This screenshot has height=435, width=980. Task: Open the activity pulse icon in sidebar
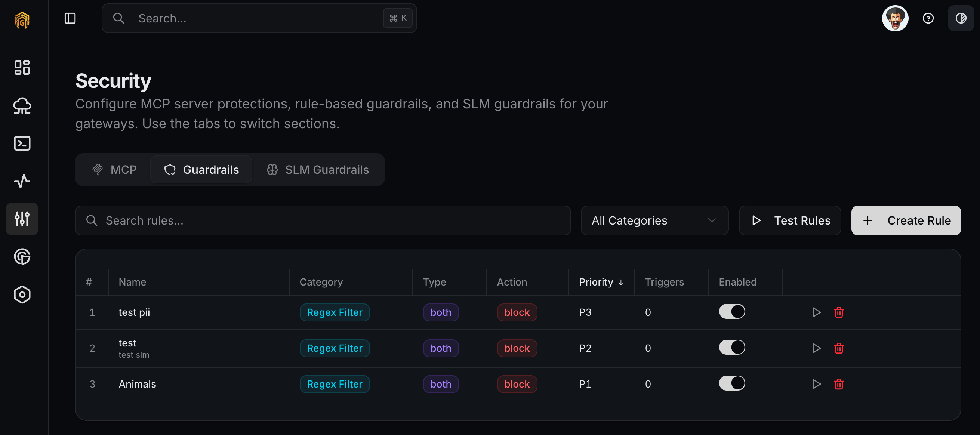(22, 181)
